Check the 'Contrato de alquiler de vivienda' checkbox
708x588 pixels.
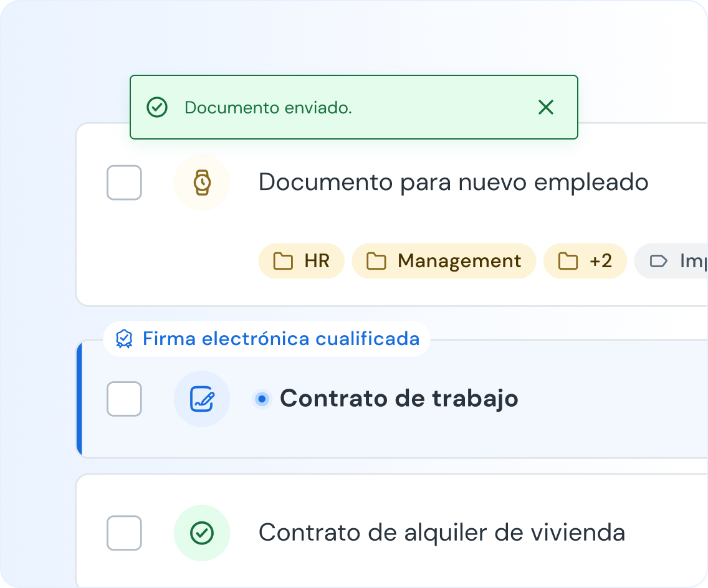pyautogui.click(x=124, y=533)
